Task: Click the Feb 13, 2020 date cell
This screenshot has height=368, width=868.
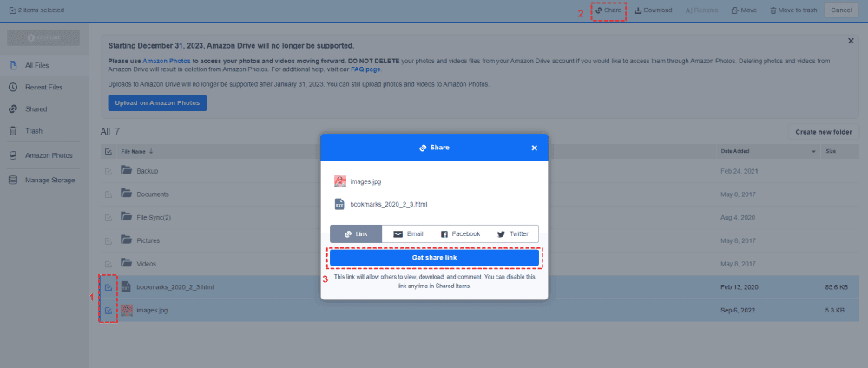Action: (x=739, y=287)
